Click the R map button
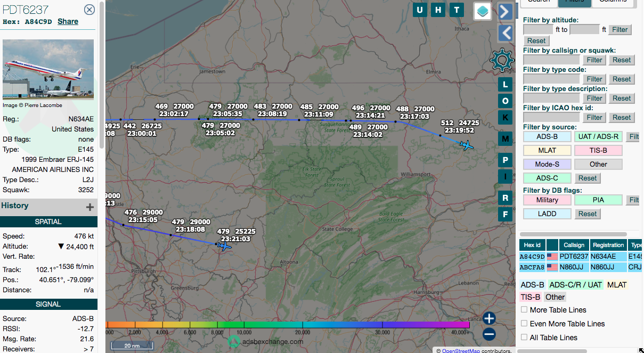 point(506,198)
